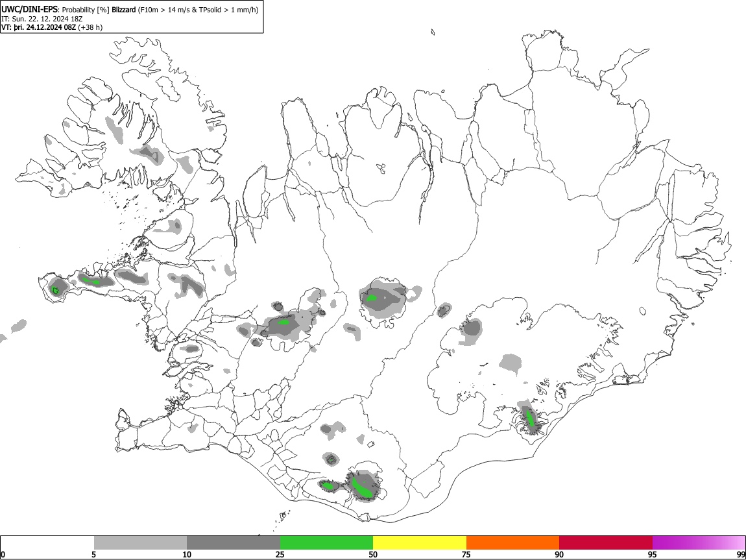Screen dimensions: 746x560
Task: Click the legend value '5'
Action: tap(93, 554)
